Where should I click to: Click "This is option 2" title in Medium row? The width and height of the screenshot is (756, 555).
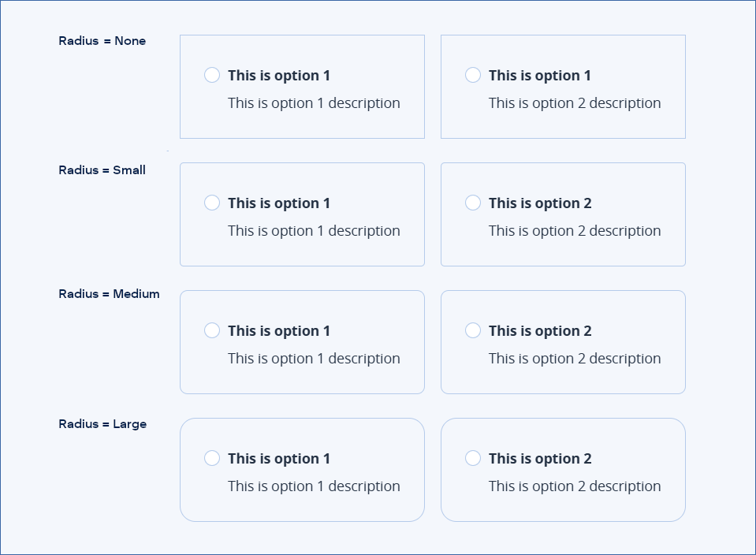[x=540, y=331]
